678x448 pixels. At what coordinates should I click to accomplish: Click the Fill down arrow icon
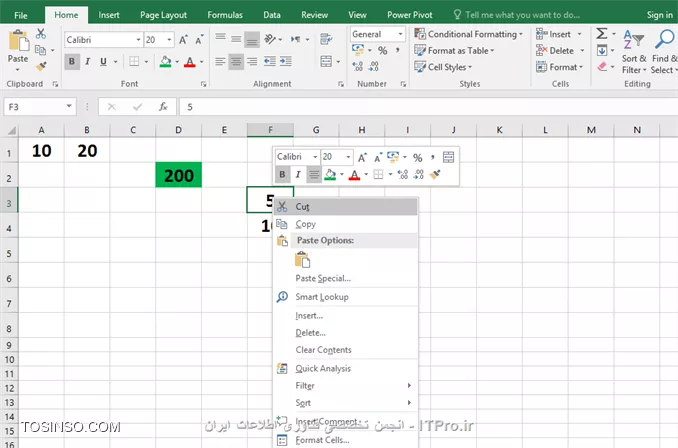click(x=602, y=51)
